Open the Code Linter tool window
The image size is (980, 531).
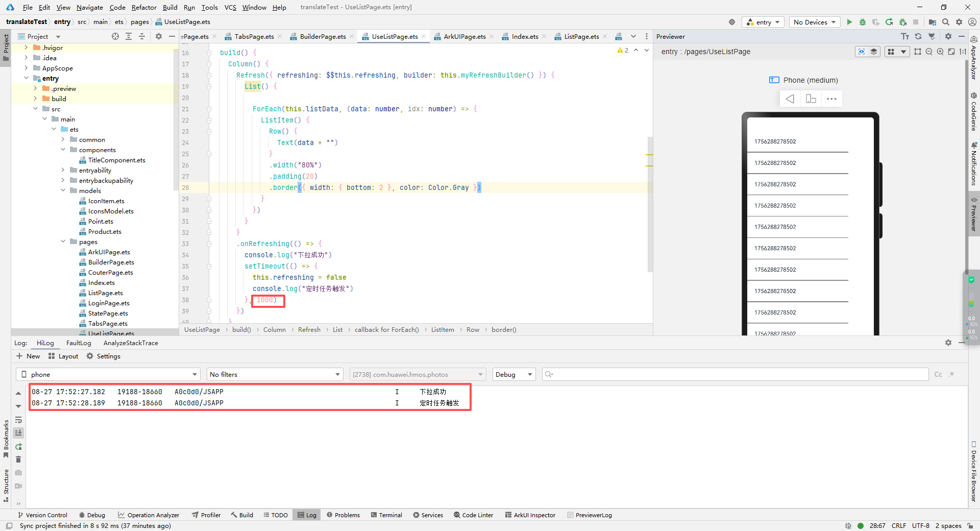point(473,515)
